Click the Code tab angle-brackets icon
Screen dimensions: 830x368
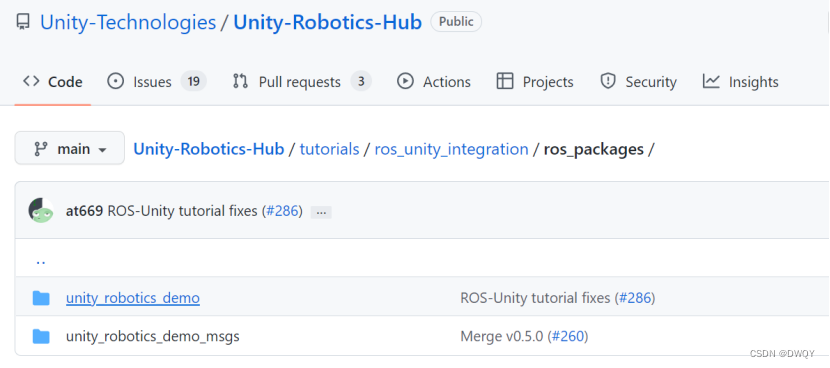click(x=31, y=82)
